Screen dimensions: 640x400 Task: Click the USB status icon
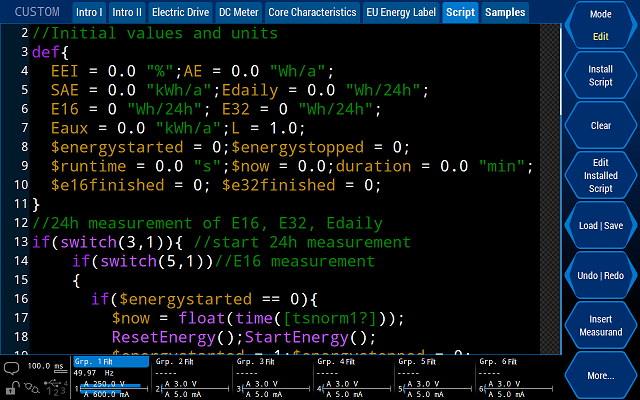point(56,387)
